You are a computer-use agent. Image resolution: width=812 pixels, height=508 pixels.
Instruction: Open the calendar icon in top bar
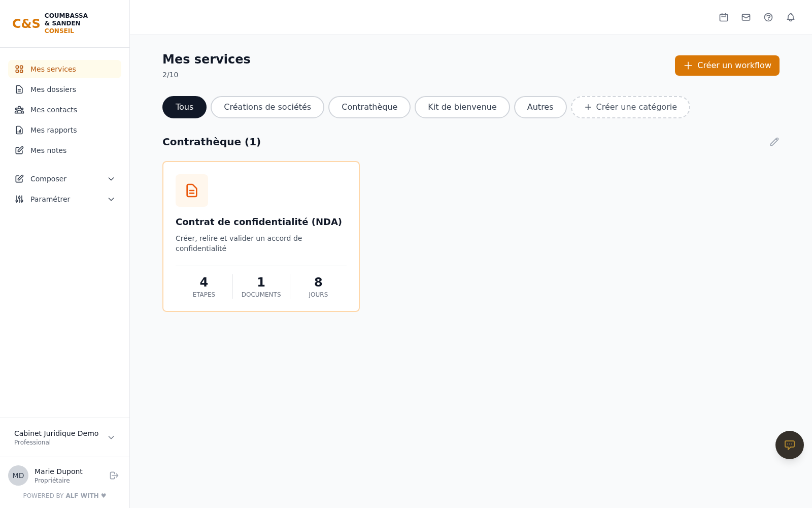click(x=724, y=17)
